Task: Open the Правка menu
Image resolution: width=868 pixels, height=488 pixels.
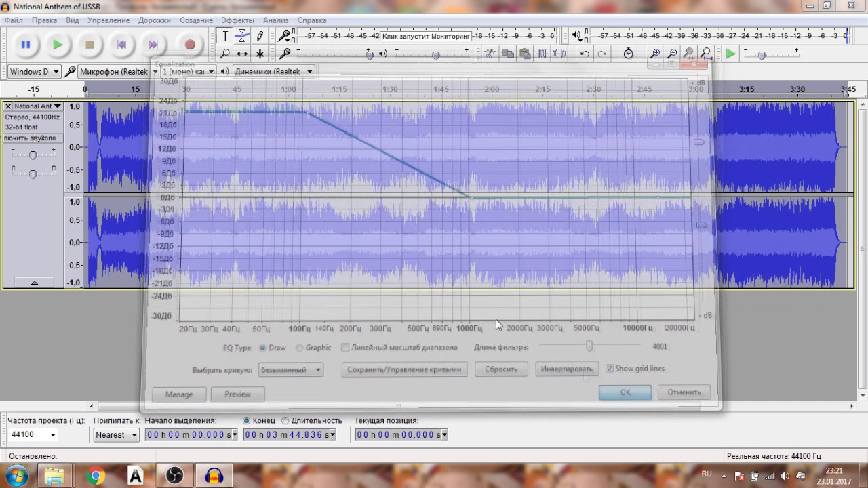Action: tap(44, 20)
